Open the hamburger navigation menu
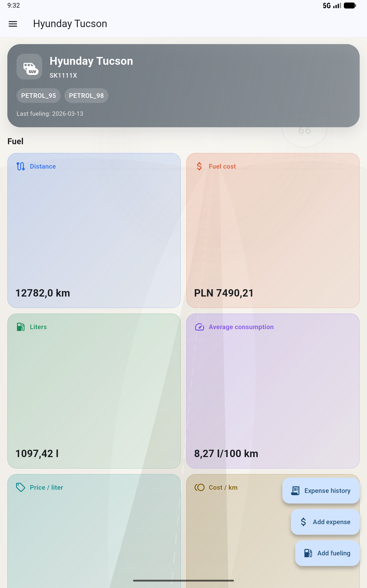The image size is (367, 588). coord(13,24)
